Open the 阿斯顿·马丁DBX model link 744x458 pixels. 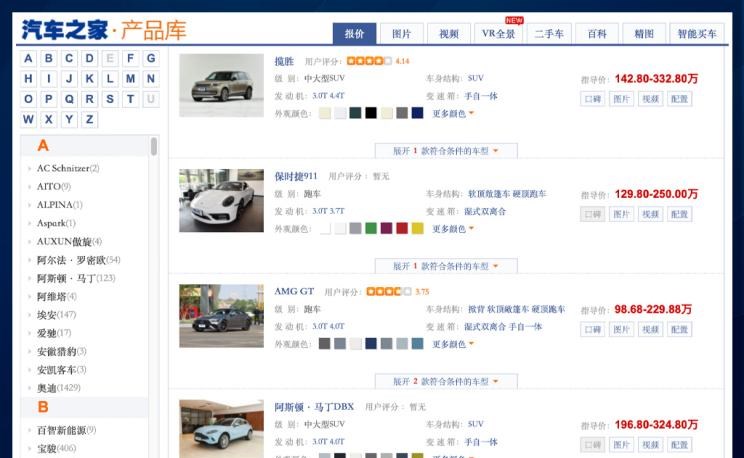314,407
